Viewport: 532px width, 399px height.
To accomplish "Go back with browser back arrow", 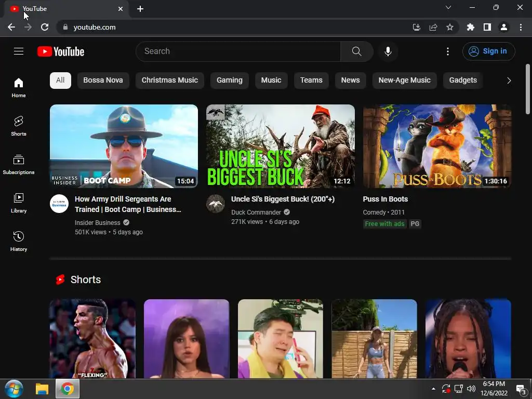I will click(x=11, y=27).
